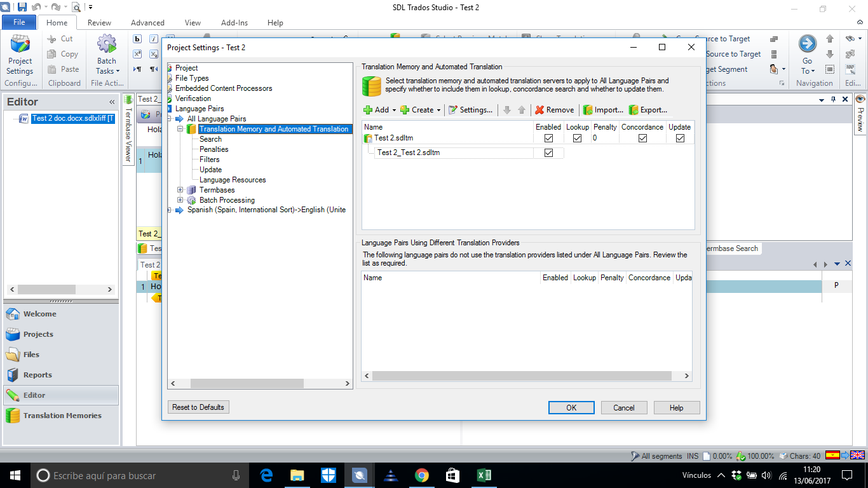This screenshot has width=868, height=488.
Task: Select Language Resources in the settings tree
Action: tap(233, 180)
